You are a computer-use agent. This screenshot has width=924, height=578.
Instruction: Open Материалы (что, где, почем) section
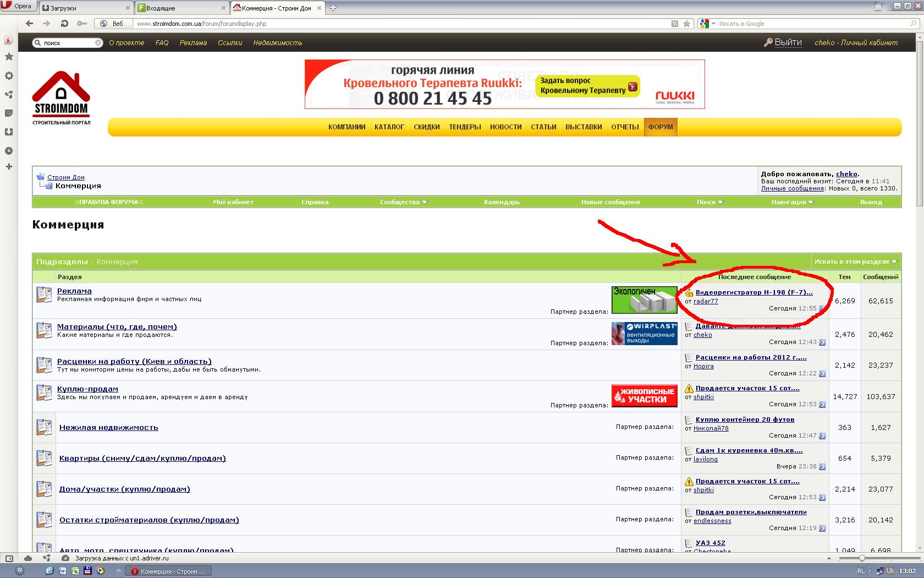coord(117,327)
